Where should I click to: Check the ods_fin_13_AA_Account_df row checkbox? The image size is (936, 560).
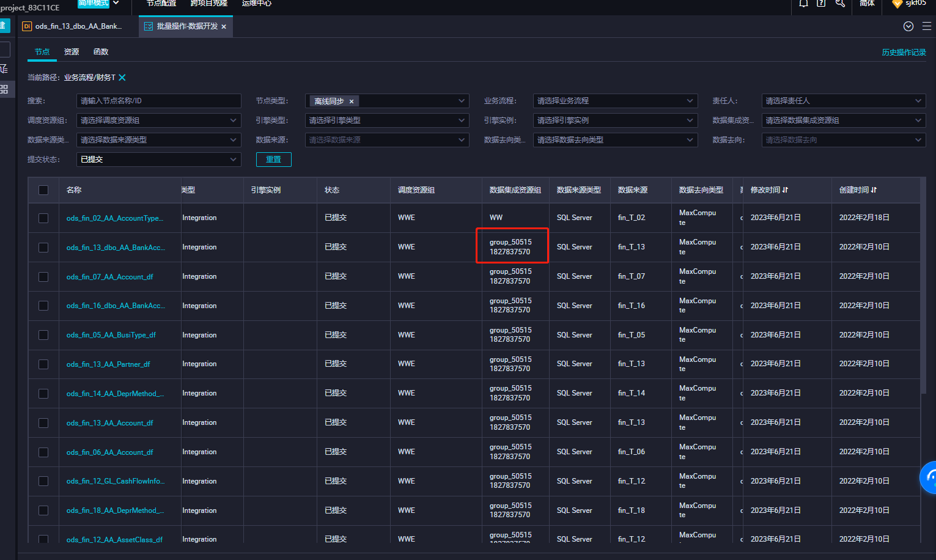point(43,423)
